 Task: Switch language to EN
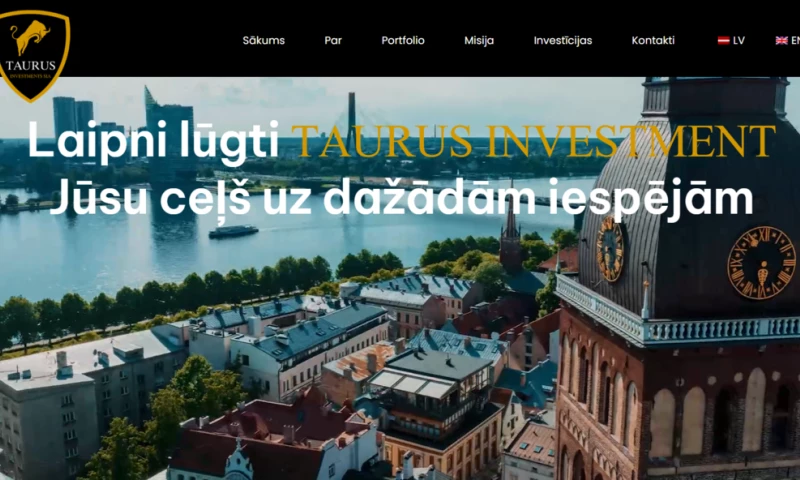(x=788, y=40)
